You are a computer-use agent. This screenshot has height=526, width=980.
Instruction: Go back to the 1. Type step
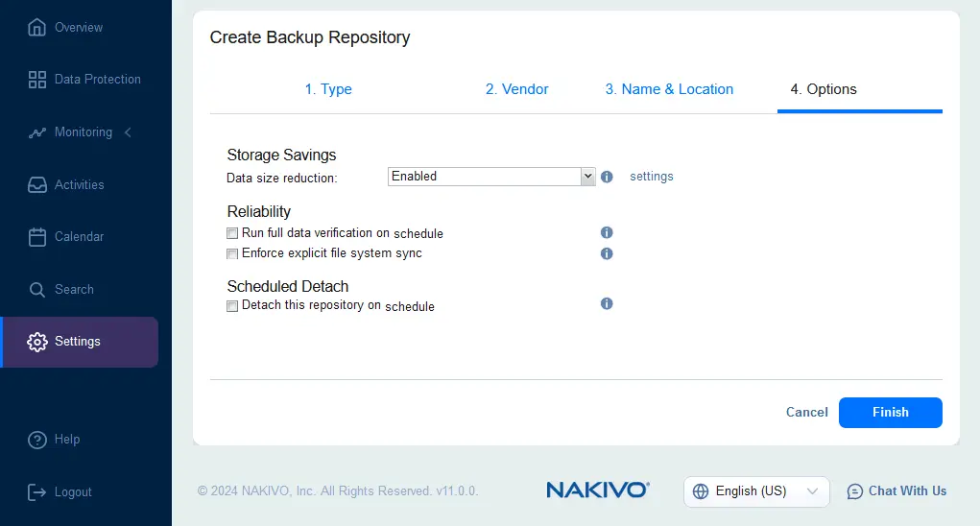coord(328,89)
